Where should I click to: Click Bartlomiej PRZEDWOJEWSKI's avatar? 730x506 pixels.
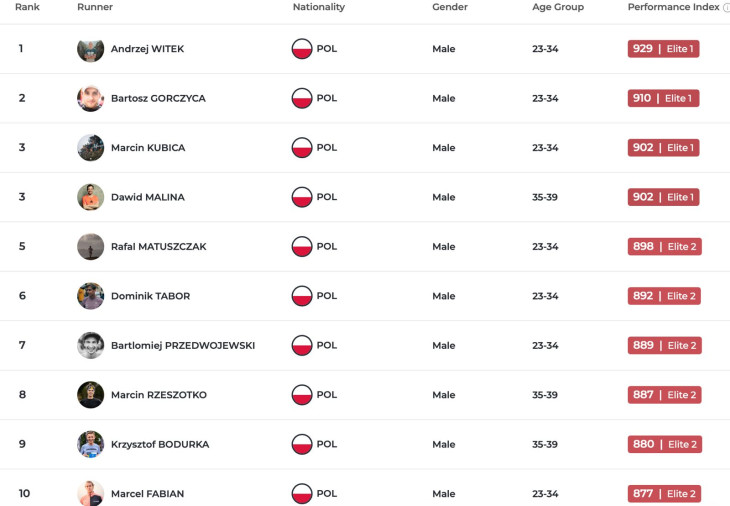click(x=91, y=345)
